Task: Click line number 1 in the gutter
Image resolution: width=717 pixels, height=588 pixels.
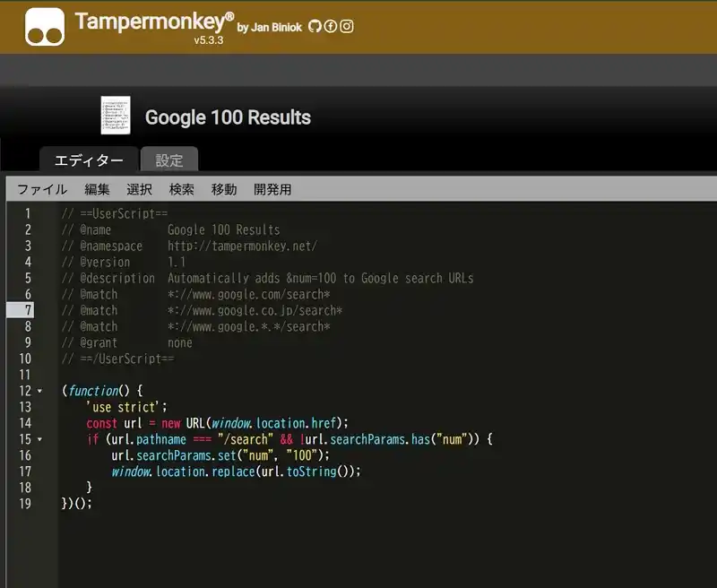Action: [x=28, y=213]
